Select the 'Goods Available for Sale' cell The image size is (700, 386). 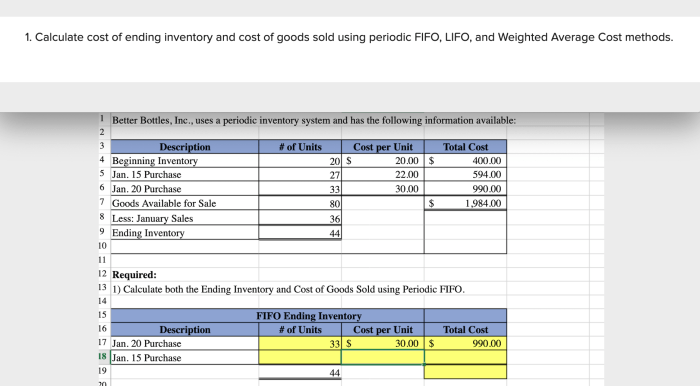pos(184,203)
